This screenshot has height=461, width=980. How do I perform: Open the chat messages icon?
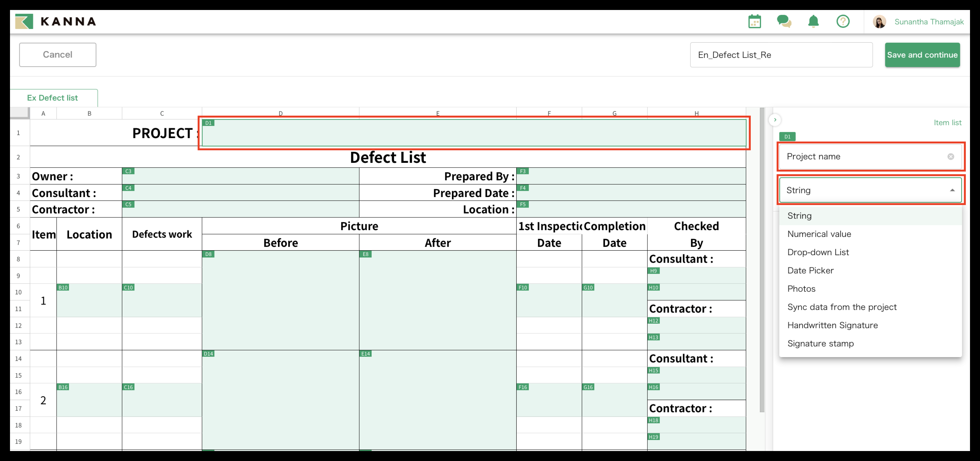coord(784,22)
